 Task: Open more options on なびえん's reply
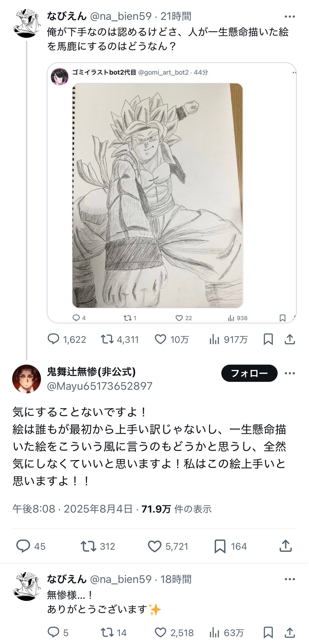(290, 579)
